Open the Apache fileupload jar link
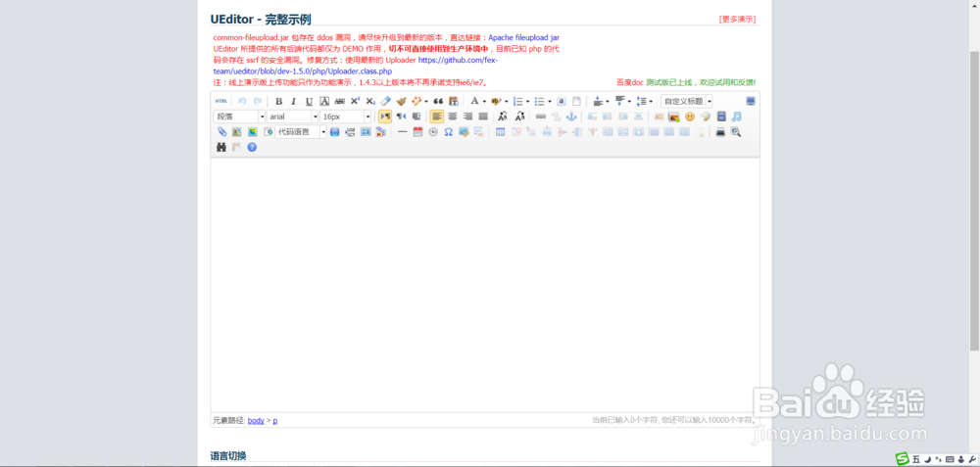 (x=523, y=37)
